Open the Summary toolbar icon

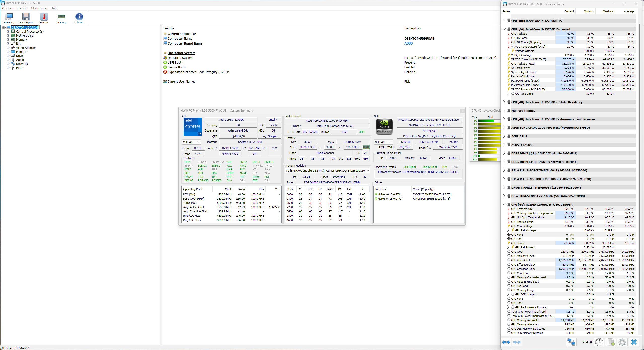[x=9, y=18]
